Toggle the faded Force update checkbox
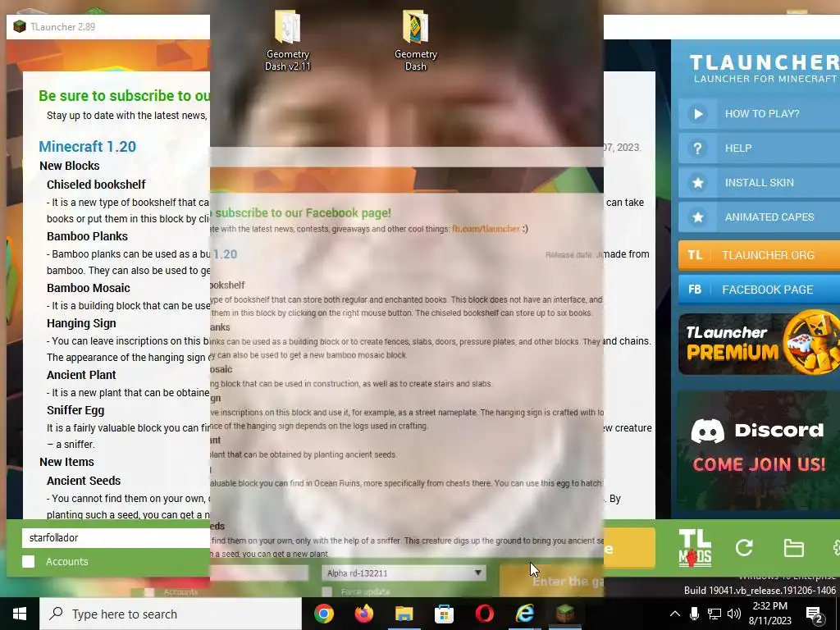This screenshot has width=840, height=630. tap(326, 591)
